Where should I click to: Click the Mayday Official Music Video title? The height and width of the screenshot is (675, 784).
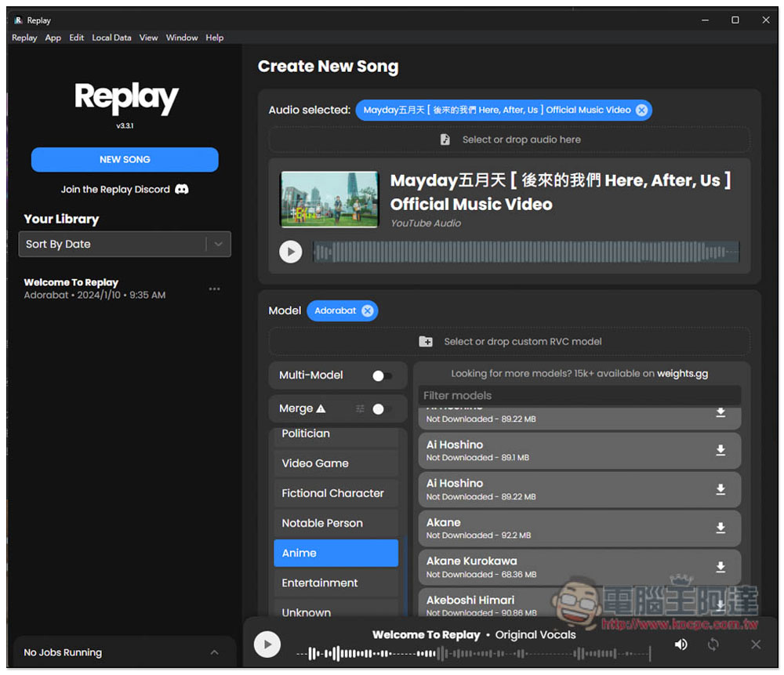click(560, 192)
